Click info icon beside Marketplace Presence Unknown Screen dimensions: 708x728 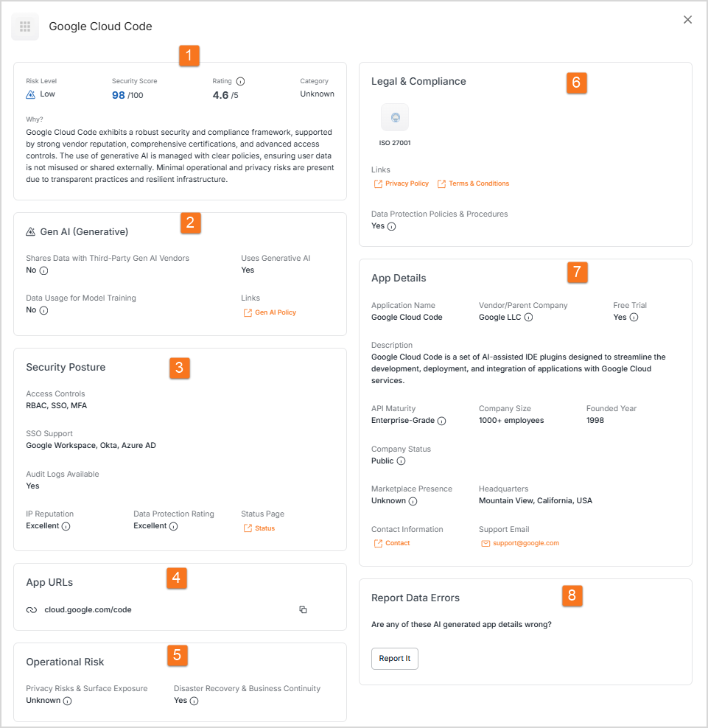(413, 502)
